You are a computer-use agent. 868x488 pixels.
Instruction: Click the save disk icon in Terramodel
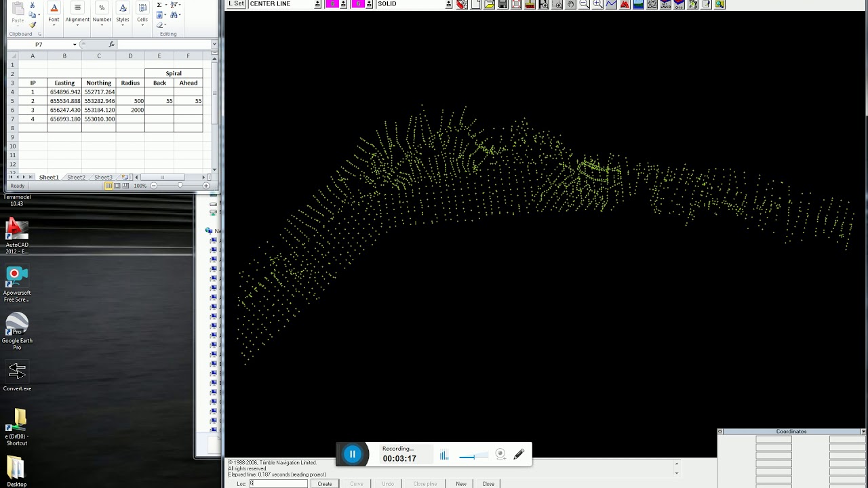[x=502, y=4]
